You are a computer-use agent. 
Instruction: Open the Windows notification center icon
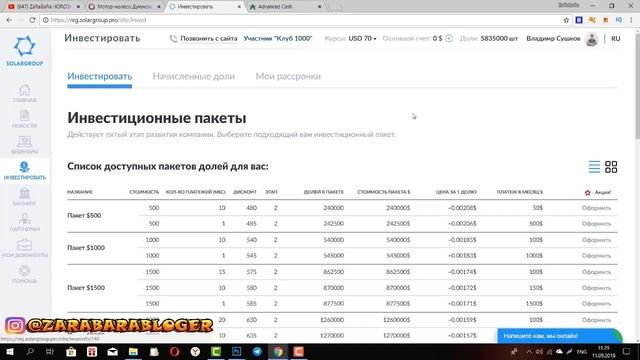pyautogui.click(x=627, y=351)
